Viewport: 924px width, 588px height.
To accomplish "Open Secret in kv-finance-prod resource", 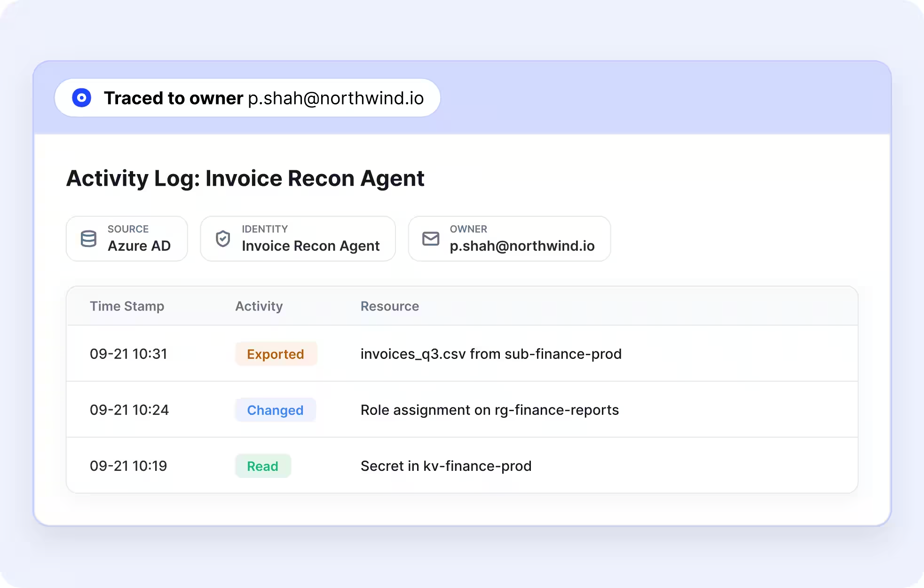I will pos(446,466).
